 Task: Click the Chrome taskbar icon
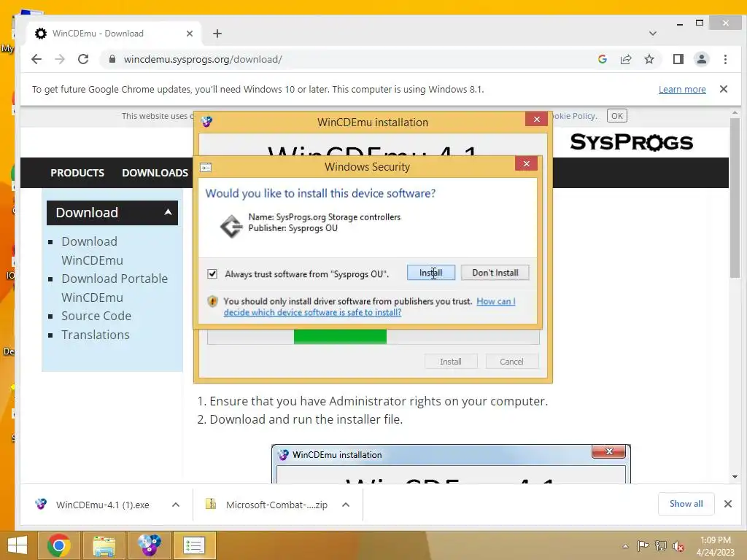click(x=59, y=545)
